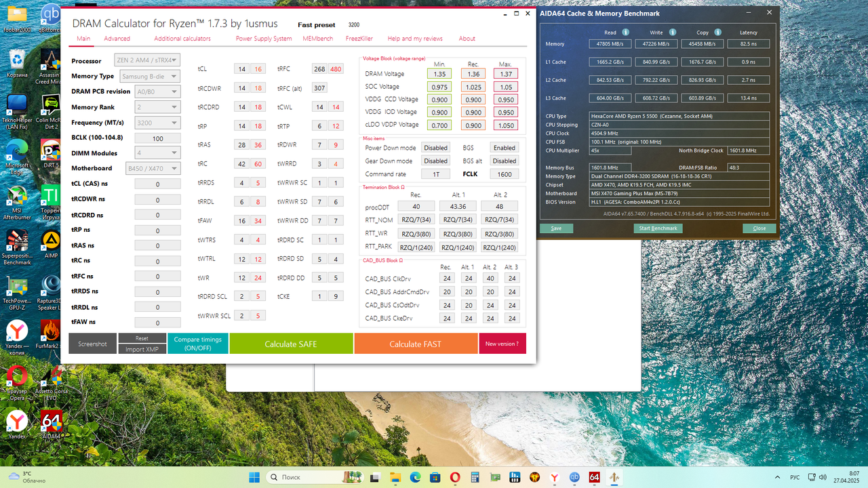Click the FCLK value 1600

click(505, 174)
